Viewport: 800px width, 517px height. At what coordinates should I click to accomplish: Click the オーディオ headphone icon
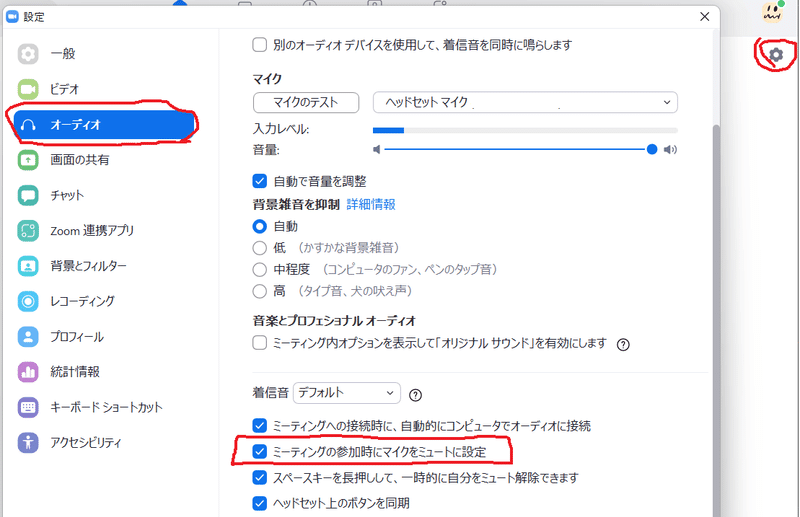[28, 125]
